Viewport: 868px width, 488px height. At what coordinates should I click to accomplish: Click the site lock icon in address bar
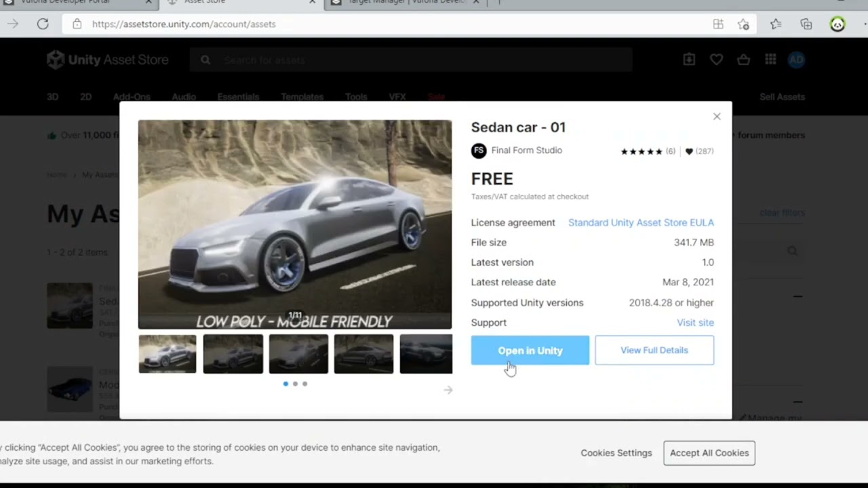coord(77,24)
